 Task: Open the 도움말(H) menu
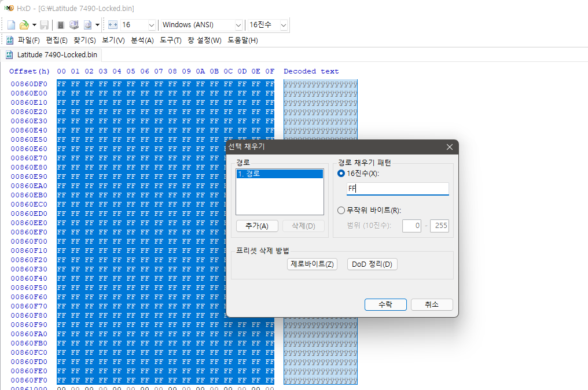(x=242, y=41)
